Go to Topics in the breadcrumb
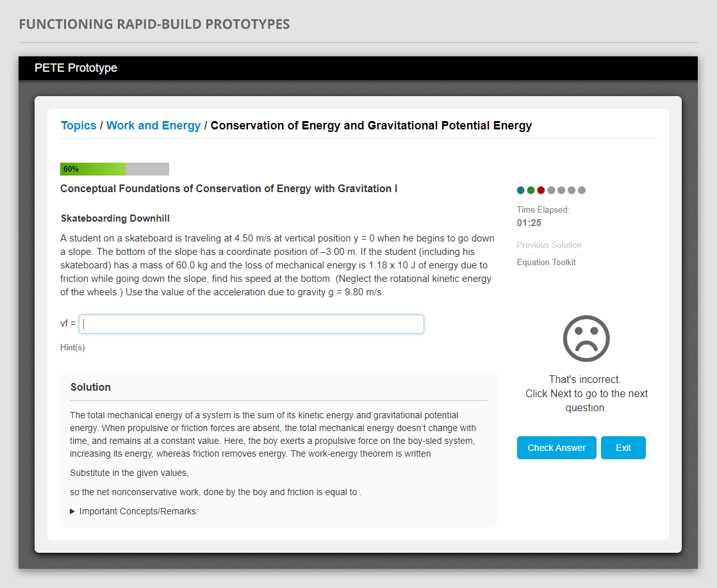Viewport: 717px width, 588px height. point(78,126)
